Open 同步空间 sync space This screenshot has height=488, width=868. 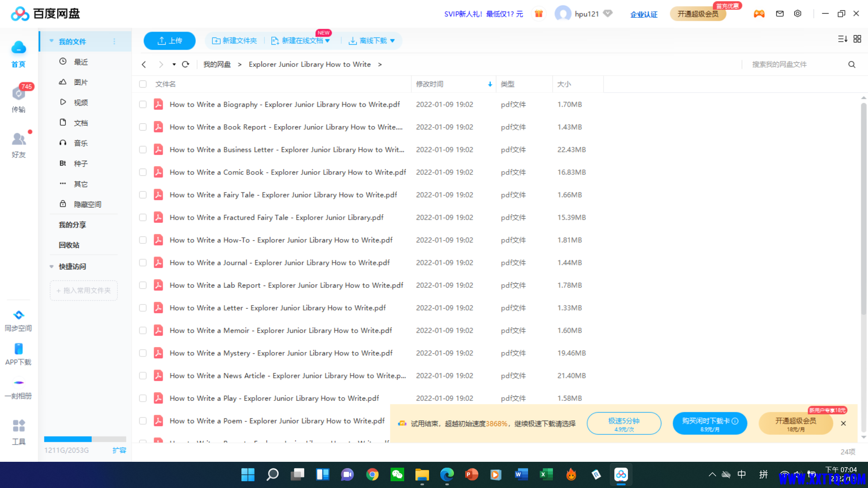(19, 321)
